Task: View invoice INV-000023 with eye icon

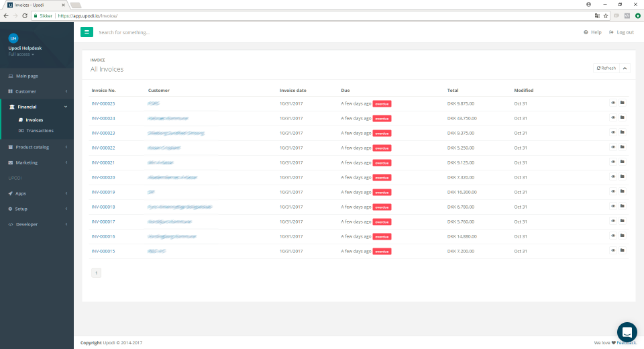Action: pos(612,133)
